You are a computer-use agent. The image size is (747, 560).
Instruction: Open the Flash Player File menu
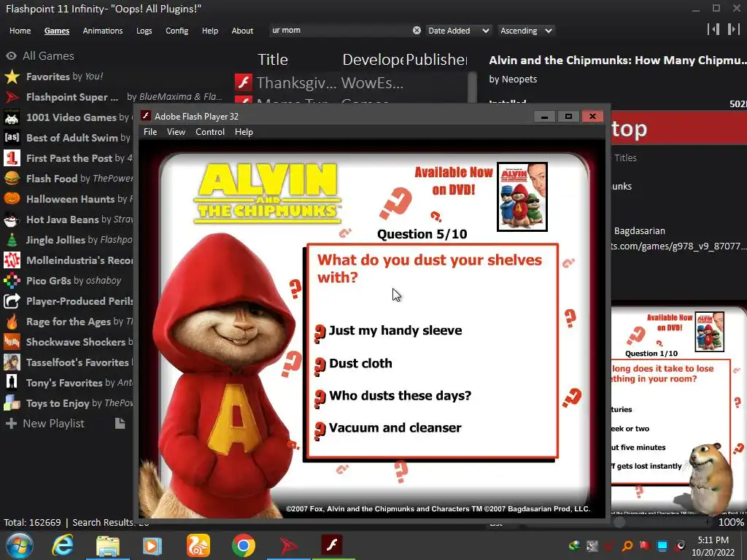click(x=150, y=132)
